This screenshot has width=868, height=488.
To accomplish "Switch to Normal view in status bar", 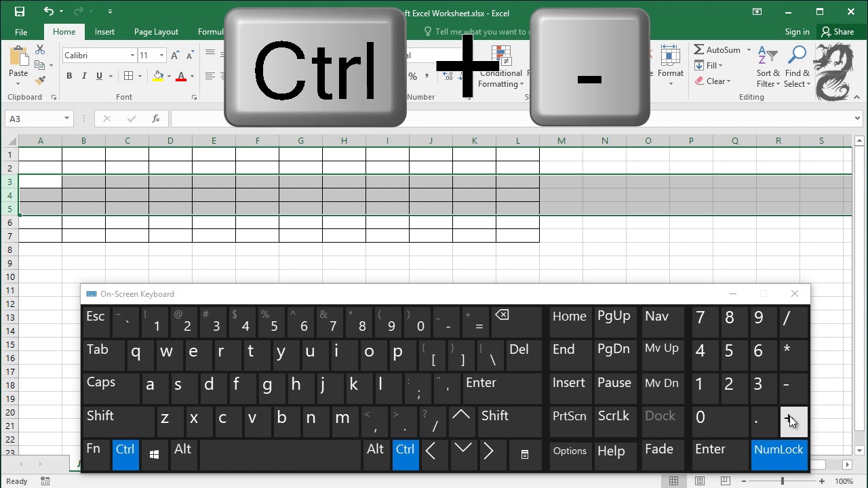I will click(x=673, y=481).
